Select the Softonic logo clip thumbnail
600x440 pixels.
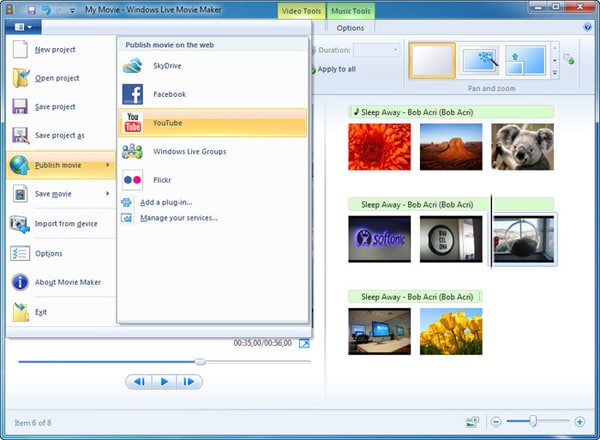pyautogui.click(x=379, y=239)
